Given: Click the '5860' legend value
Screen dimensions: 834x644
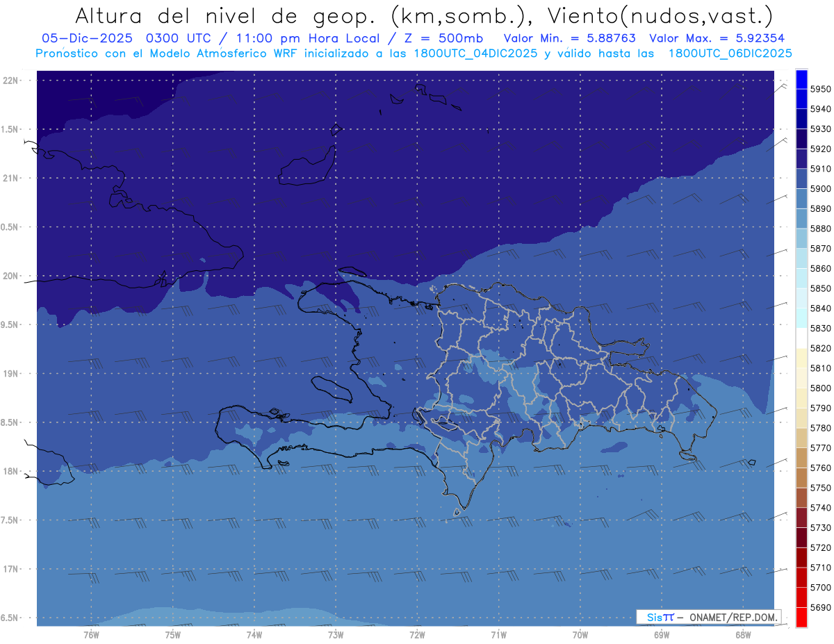Looking at the screenshot, I should [x=821, y=268].
